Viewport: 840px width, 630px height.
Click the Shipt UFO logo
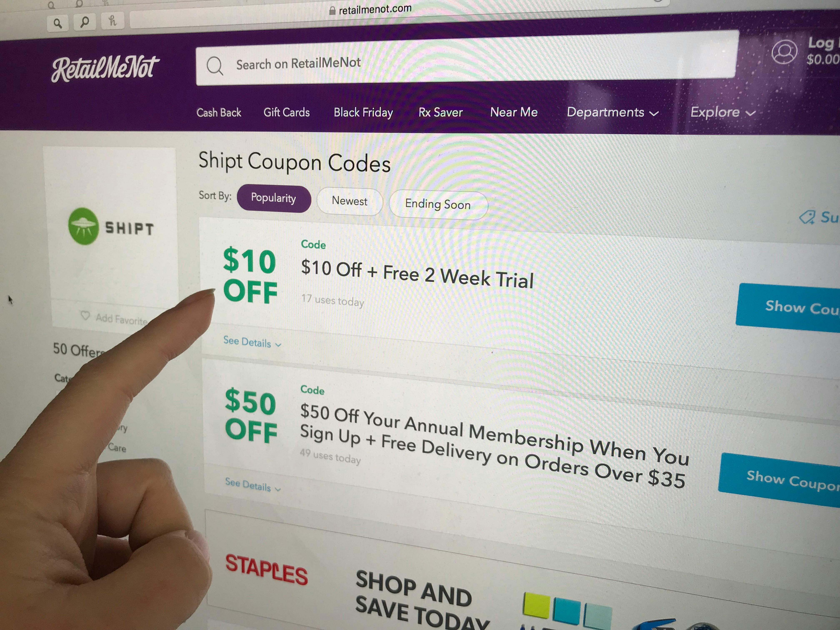(84, 226)
